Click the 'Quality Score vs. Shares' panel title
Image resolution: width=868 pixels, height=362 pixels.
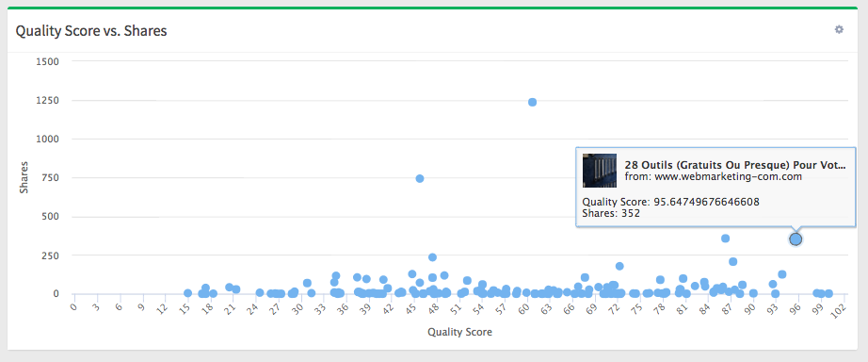click(x=91, y=31)
